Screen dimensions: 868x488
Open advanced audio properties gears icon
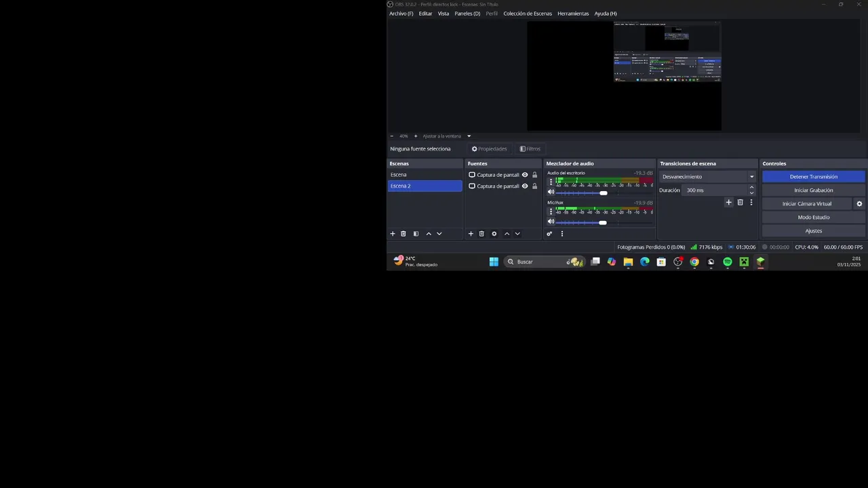(549, 234)
